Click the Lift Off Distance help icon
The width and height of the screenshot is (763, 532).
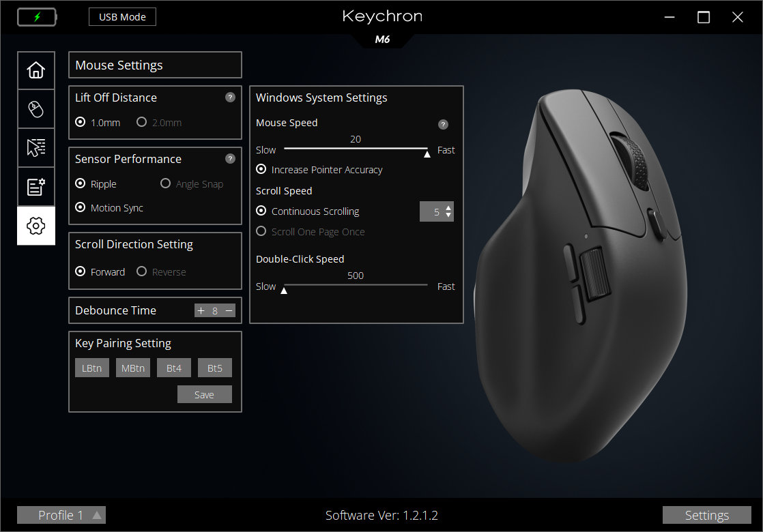tap(230, 98)
